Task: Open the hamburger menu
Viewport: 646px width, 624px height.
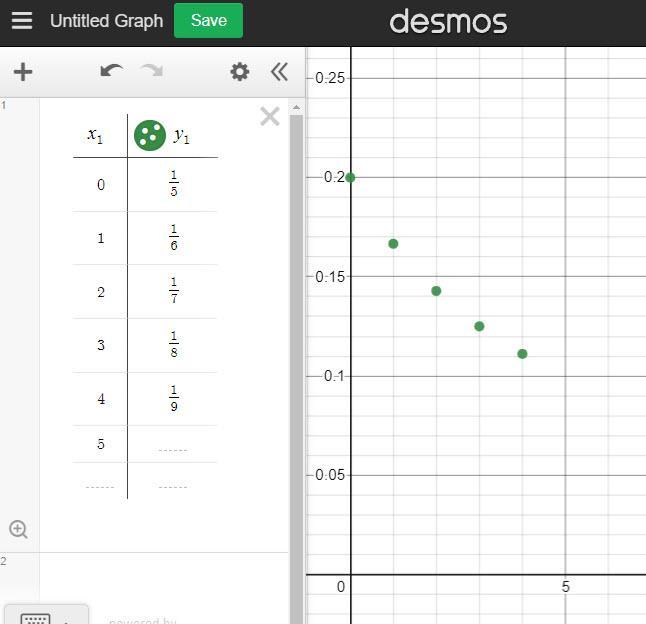Action: (x=22, y=21)
